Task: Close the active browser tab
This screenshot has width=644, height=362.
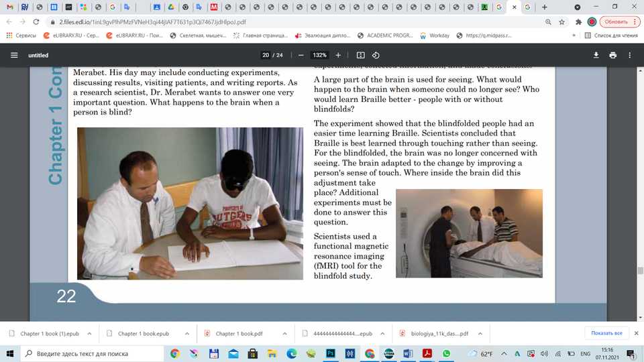Action: click(x=514, y=7)
